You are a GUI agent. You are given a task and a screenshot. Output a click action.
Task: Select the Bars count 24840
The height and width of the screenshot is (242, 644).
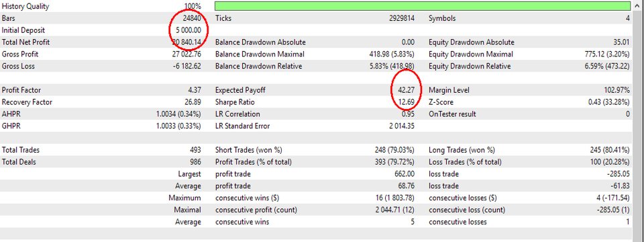(192, 18)
